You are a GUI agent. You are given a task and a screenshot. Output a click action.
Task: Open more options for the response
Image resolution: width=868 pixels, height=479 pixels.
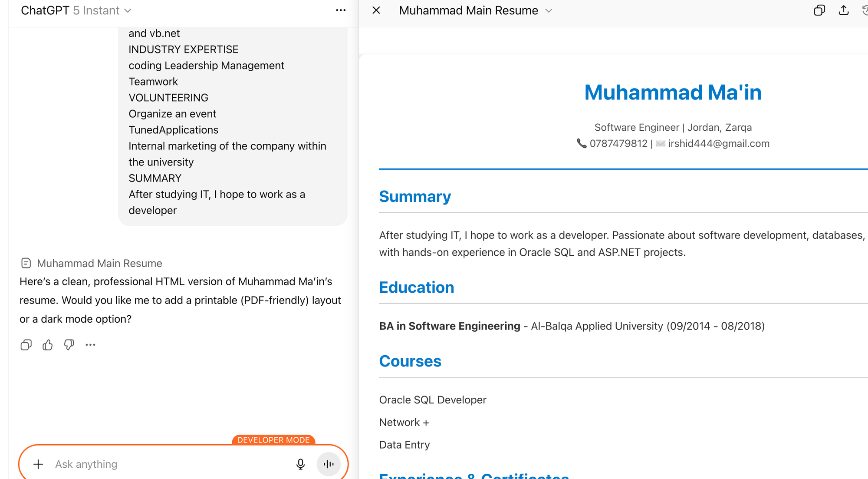(x=90, y=344)
